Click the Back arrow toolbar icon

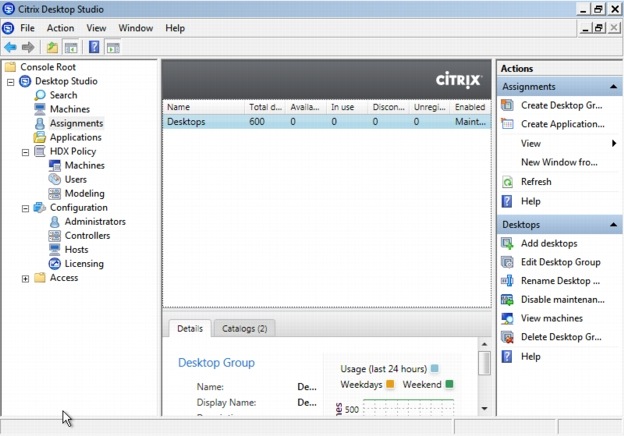[x=10, y=48]
